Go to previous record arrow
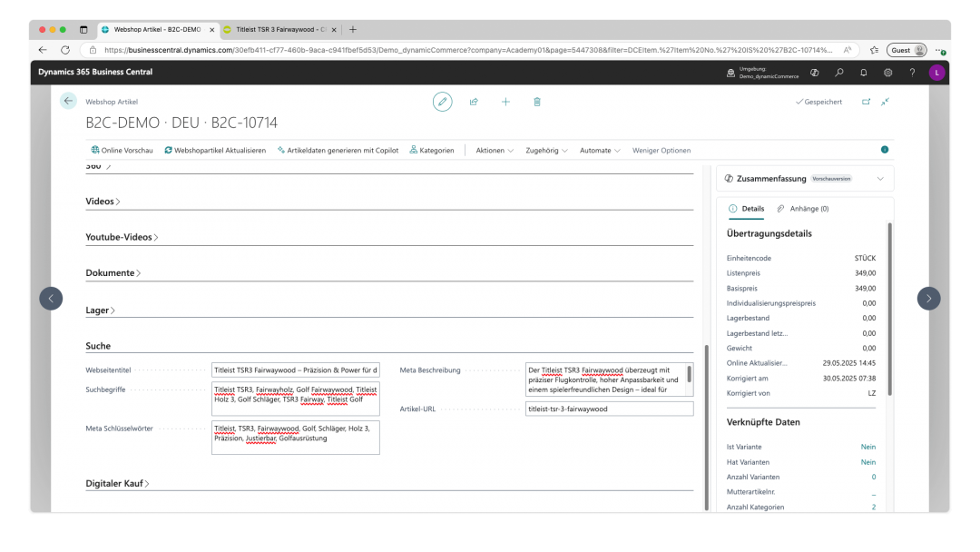 coord(51,298)
